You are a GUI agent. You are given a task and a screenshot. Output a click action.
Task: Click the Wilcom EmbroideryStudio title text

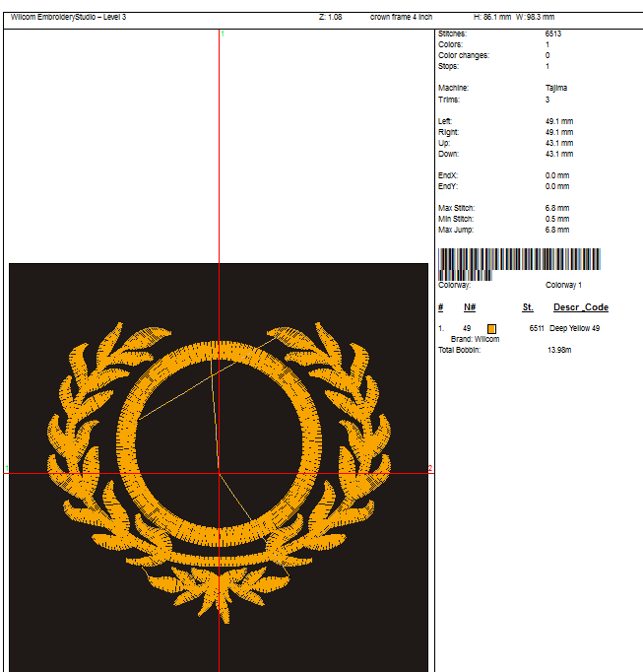(68, 17)
